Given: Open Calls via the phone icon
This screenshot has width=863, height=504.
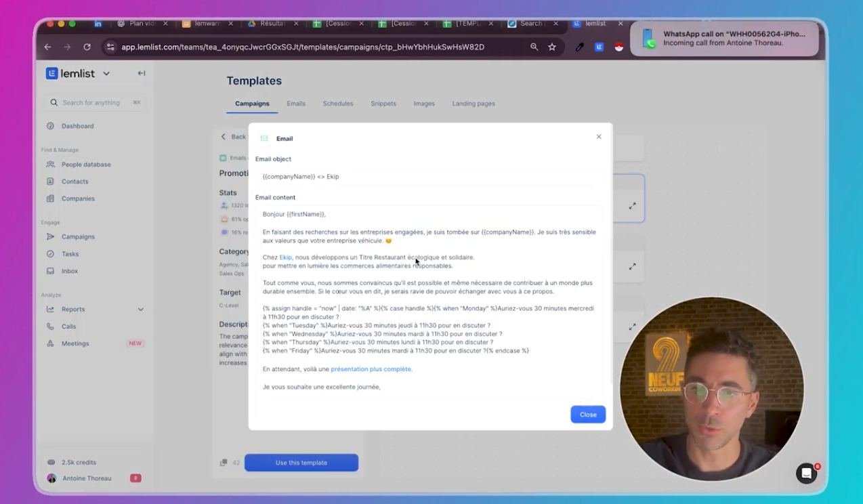Looking at the screenshot, I should (50, 327).
